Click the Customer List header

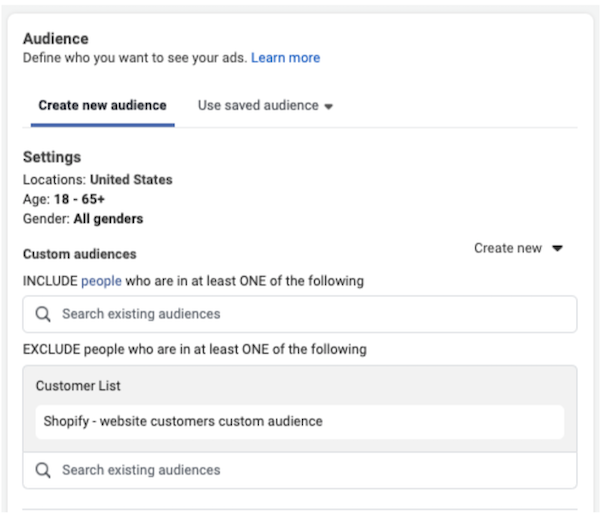(78, 385)
